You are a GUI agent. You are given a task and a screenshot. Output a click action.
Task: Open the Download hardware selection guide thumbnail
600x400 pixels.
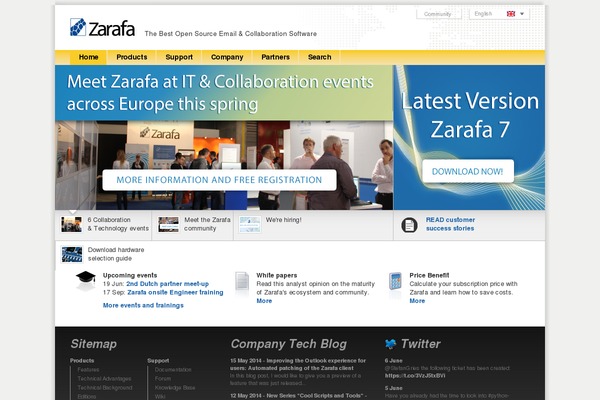tap(72, 254)
